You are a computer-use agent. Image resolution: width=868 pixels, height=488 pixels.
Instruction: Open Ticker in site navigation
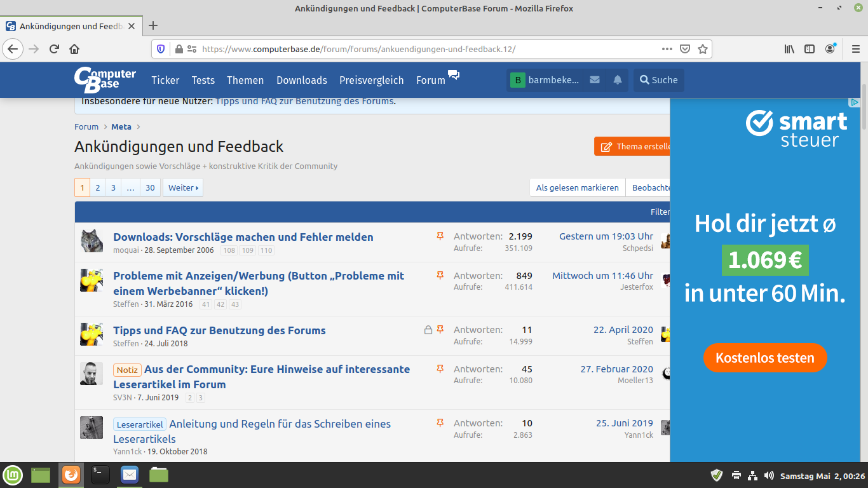pos(165,80)
